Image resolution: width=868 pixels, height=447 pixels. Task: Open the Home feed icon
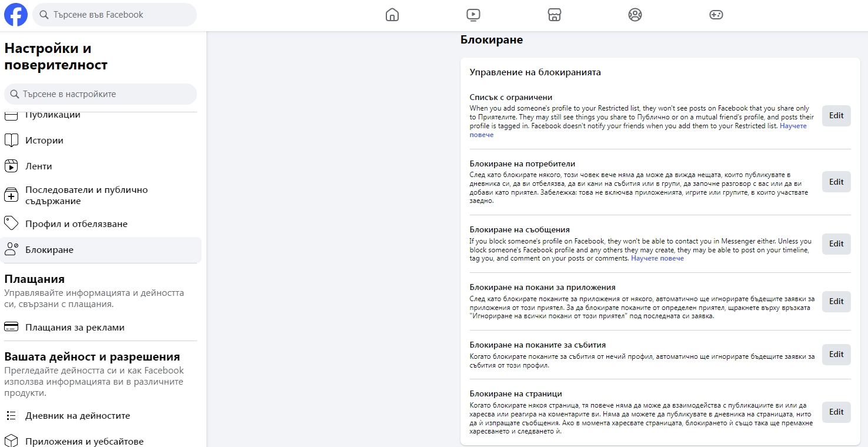pos(392,15)
